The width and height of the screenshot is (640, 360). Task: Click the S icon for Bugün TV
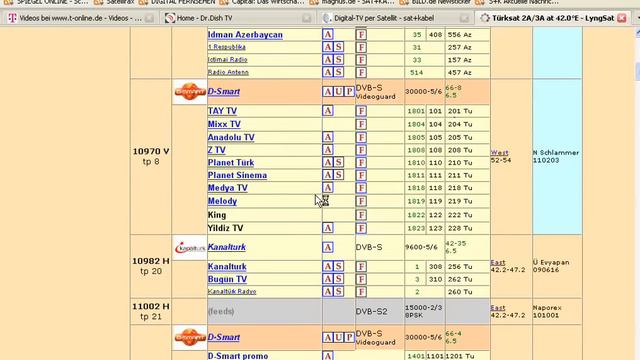pos(338,279)
